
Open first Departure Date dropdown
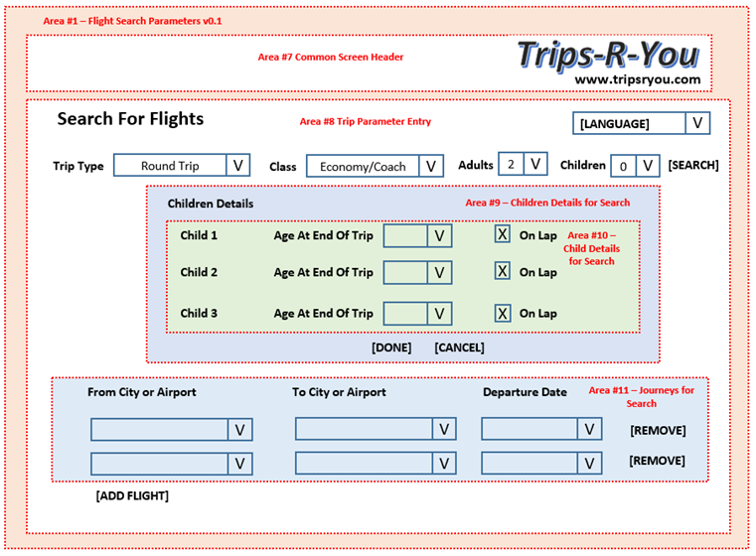[x=590, y=429]
